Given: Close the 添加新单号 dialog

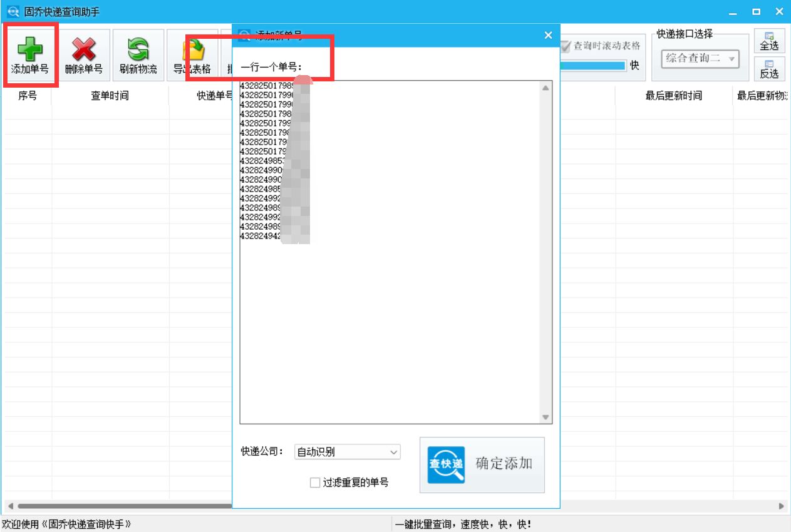Looking at the screenshot, I should pyautogui.click(x=548, y=36).
